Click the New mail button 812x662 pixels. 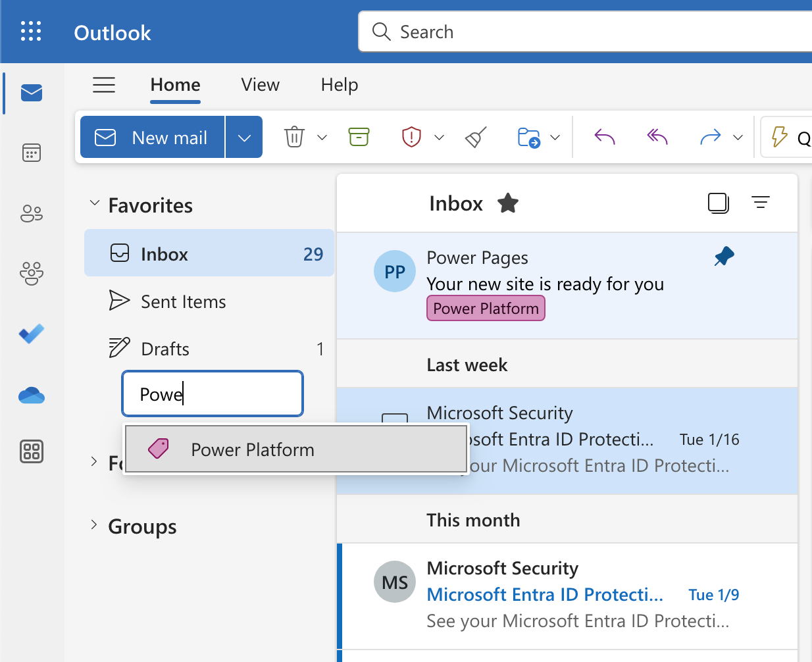[153, 137]
